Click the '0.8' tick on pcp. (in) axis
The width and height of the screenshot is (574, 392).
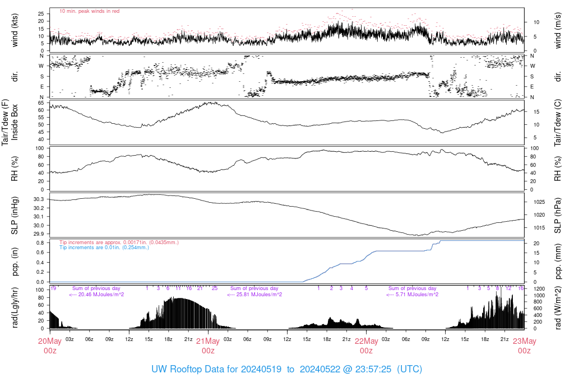click(x=40, y=243)
